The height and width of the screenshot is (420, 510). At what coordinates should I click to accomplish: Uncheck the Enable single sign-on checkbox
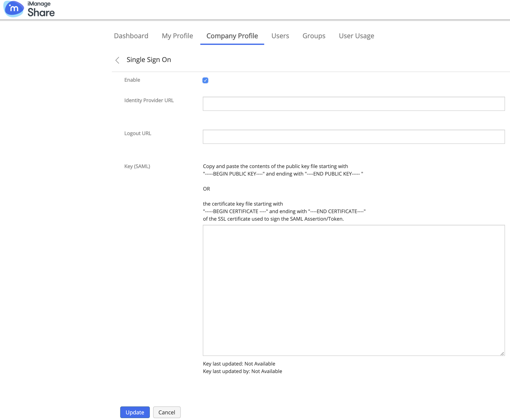(205, 80)
